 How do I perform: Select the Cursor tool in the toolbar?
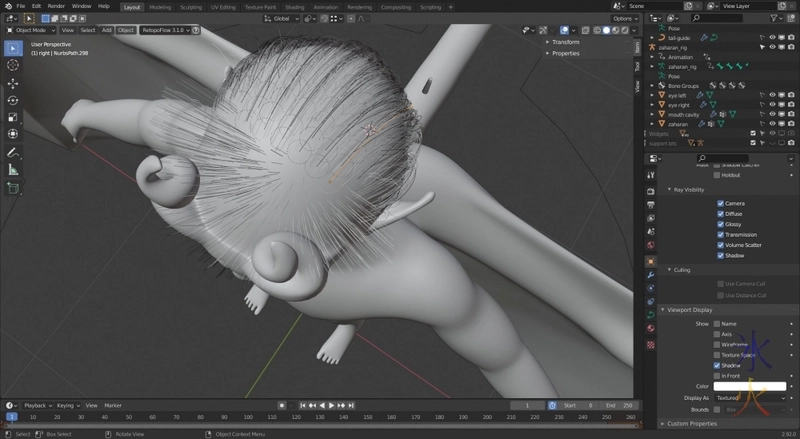tap(13, 65)
